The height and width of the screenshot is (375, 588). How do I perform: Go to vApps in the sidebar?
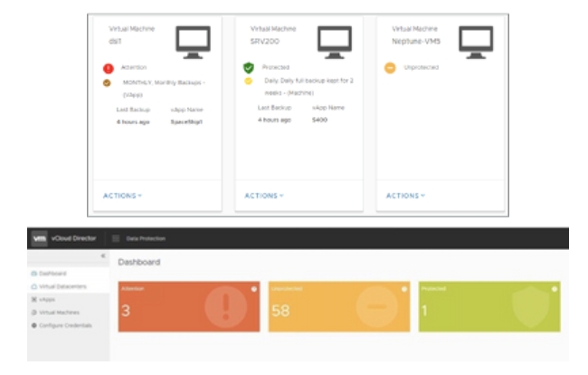click(x=43, y=299)
